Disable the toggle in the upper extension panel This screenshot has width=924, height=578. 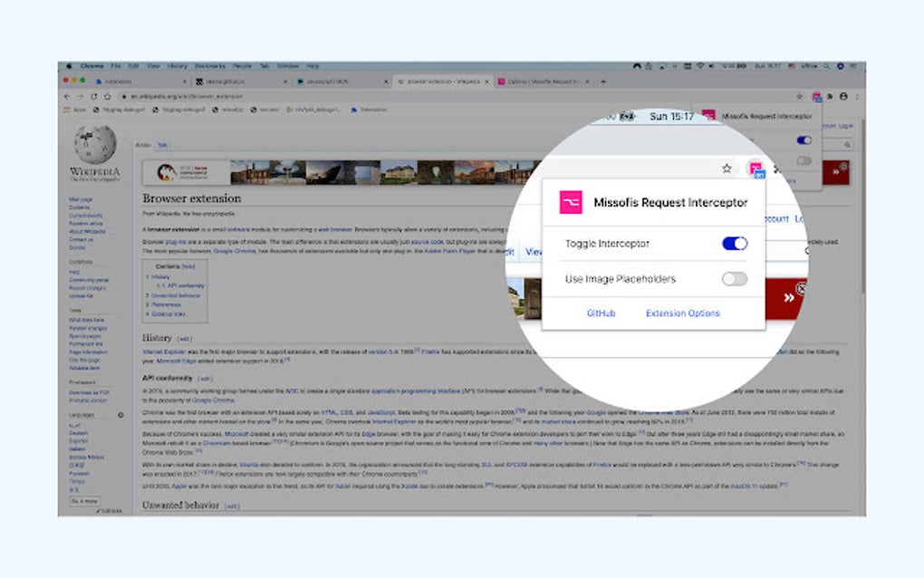tap(803, 140)
